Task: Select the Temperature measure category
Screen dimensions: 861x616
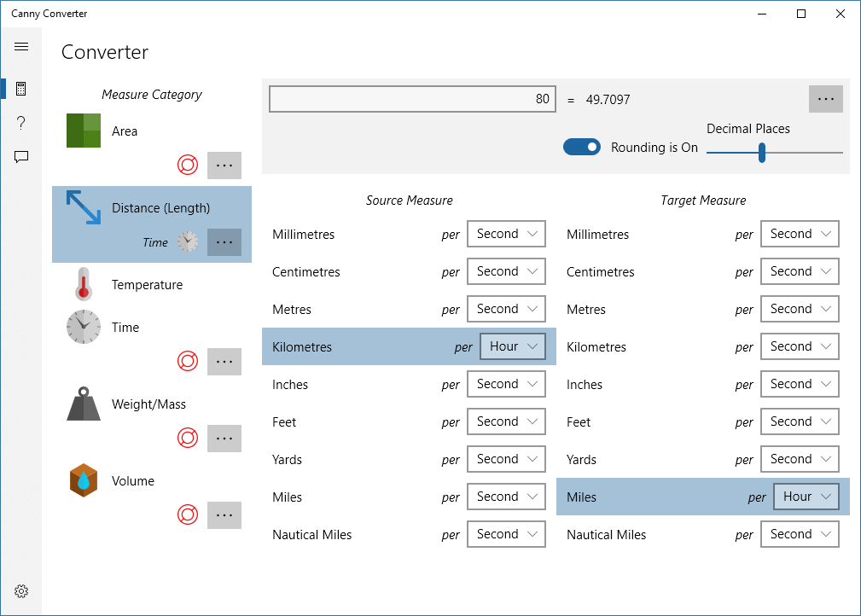Action: point(147,285)
